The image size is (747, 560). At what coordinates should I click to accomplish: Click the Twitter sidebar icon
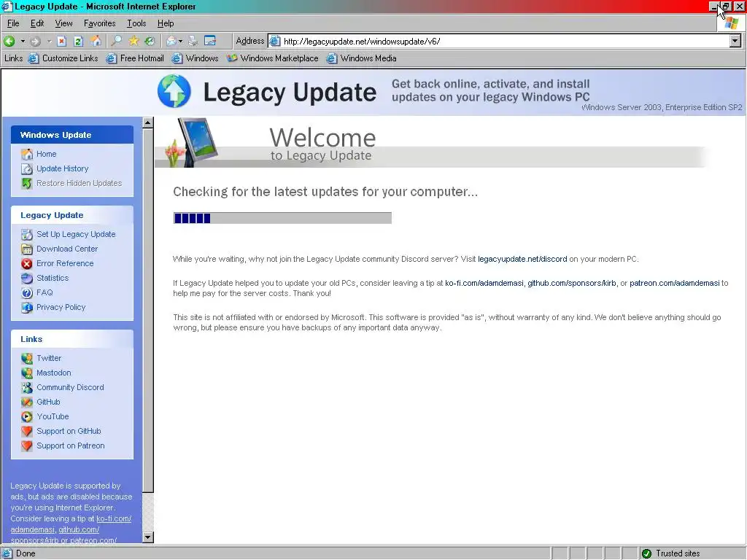tap(27, 358)
